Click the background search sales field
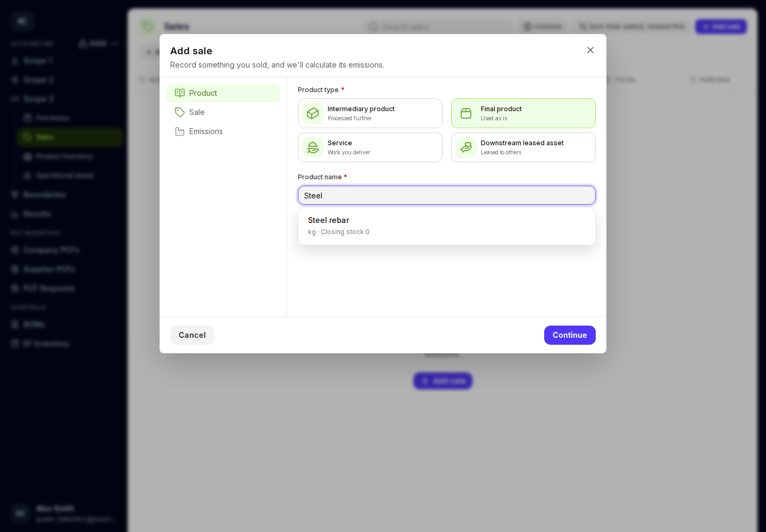The width and height of the screenshot is (766, 532). (438, 27)
